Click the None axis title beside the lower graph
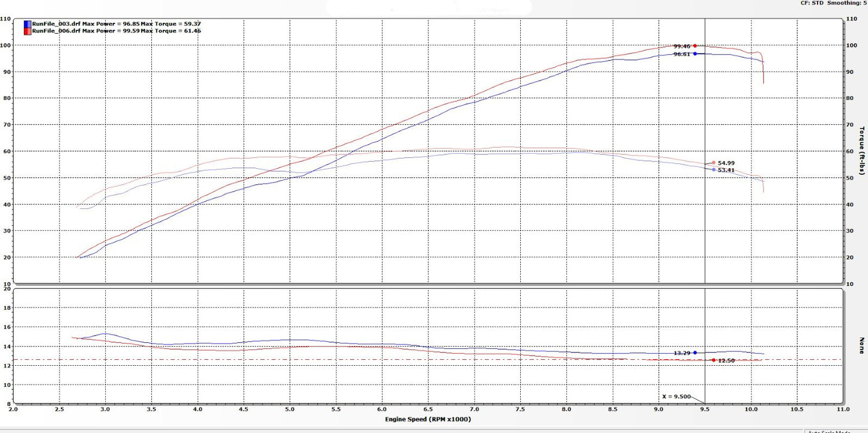The width and height of the screenshot is (868, 433). 861,345
